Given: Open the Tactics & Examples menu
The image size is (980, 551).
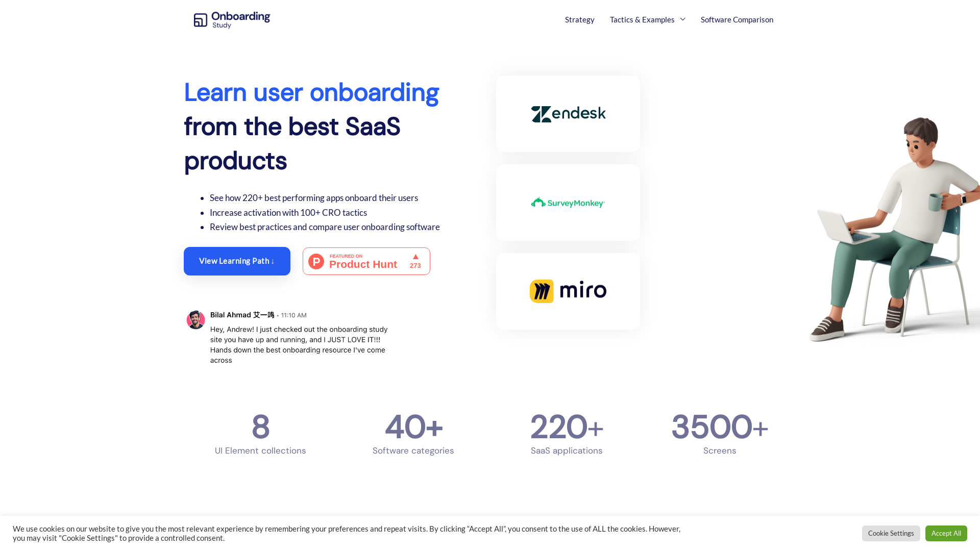Looking at the screenshot, I should (642, 19).
